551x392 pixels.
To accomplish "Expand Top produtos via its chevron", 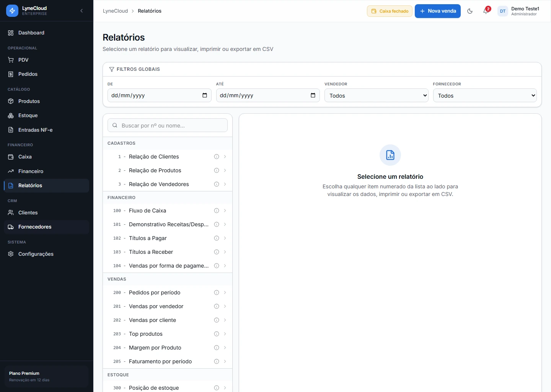I will click(x=225, y=334).
